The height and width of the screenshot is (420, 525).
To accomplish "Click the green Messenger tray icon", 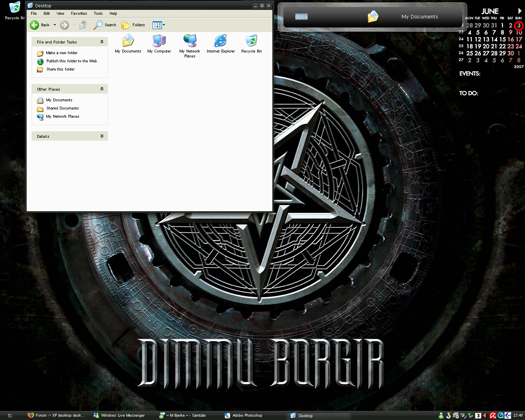I will pos(441,415).
